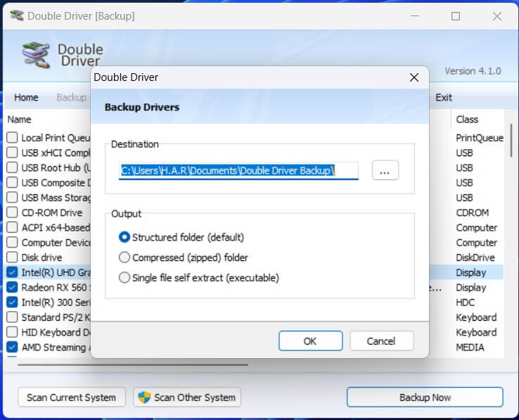Screen dimensions: 519x420
Task: Open the Backup menu item
Action: pyautogui.click(x=72, y=97)
